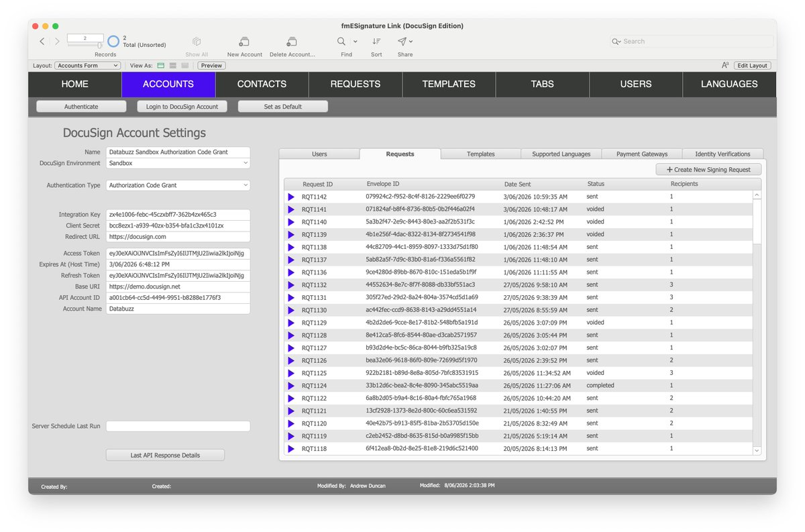Image resolution: width=805 pixels, height=532 pixels.
Task: Open the Authentication Type dropdown
Action: pyautogui.click(x=178, y=185)
